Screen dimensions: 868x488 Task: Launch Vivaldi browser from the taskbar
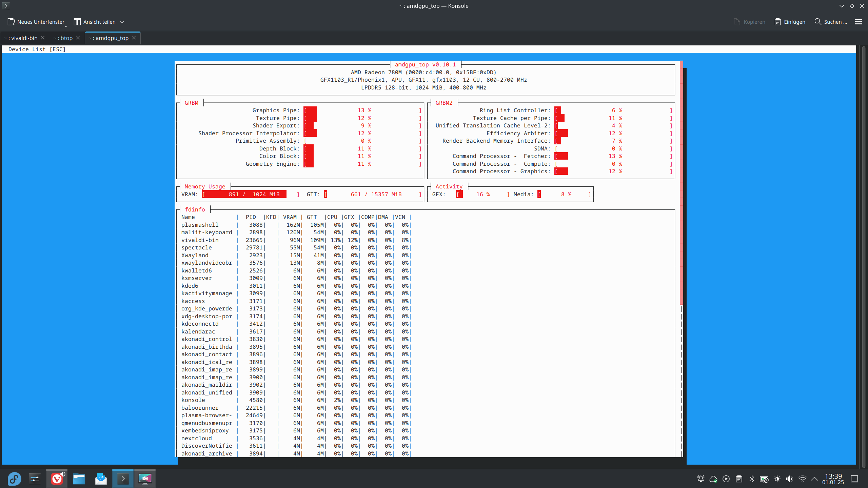[x=57, y=479]
